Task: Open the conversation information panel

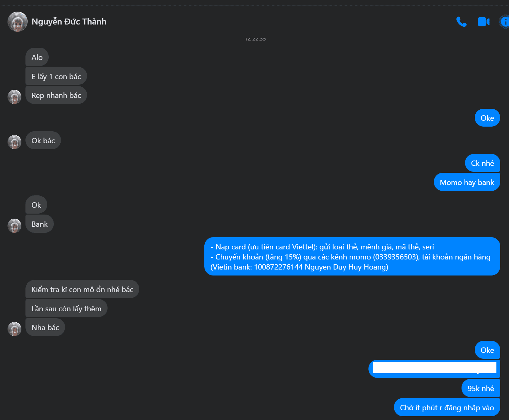Action: click(504, 22)
